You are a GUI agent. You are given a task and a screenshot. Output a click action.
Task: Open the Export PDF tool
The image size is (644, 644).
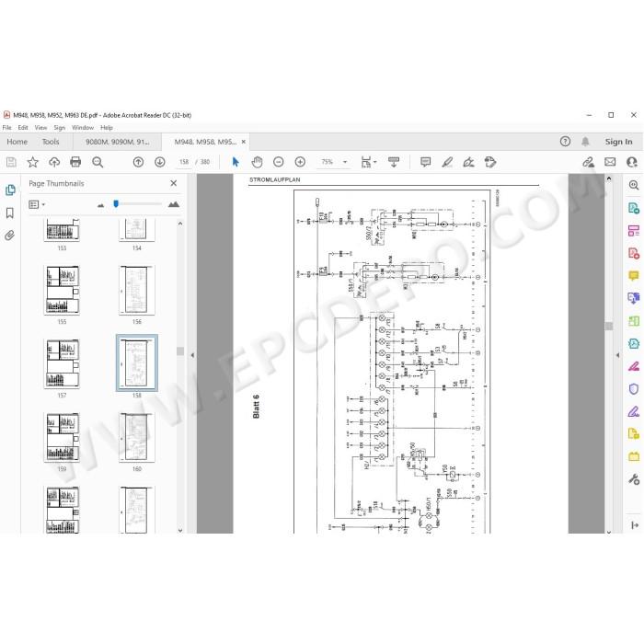[633, 208]
